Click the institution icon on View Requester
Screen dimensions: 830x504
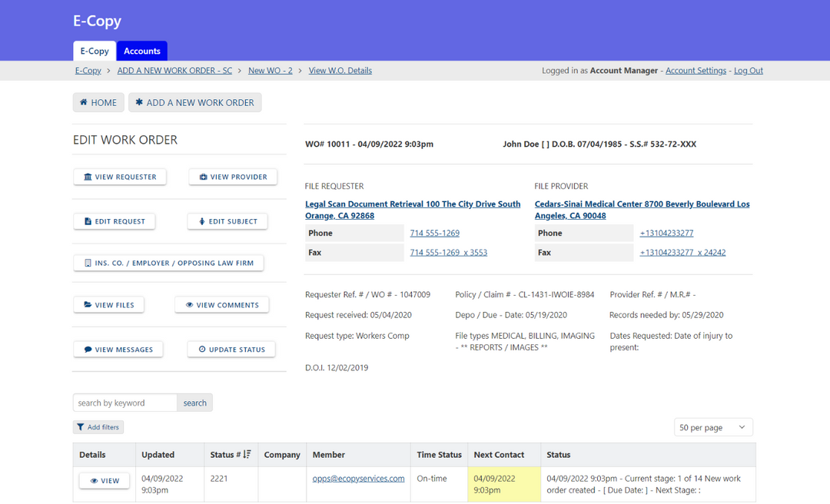88,177
